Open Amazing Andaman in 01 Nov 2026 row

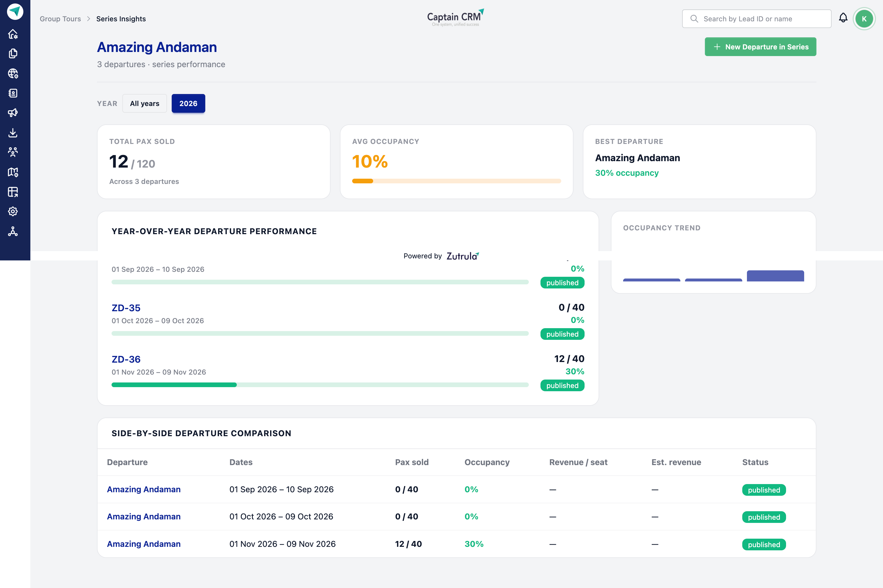[x=144, y=544]
